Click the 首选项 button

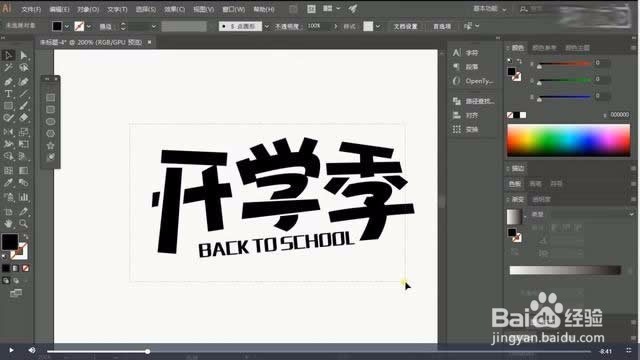coord(442,27)
